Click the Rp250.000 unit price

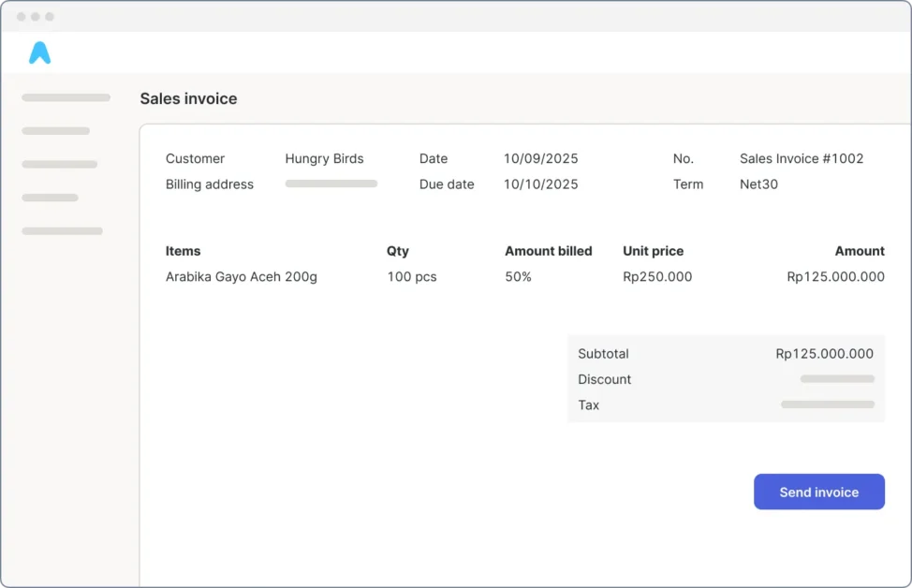tap(657, 277)
